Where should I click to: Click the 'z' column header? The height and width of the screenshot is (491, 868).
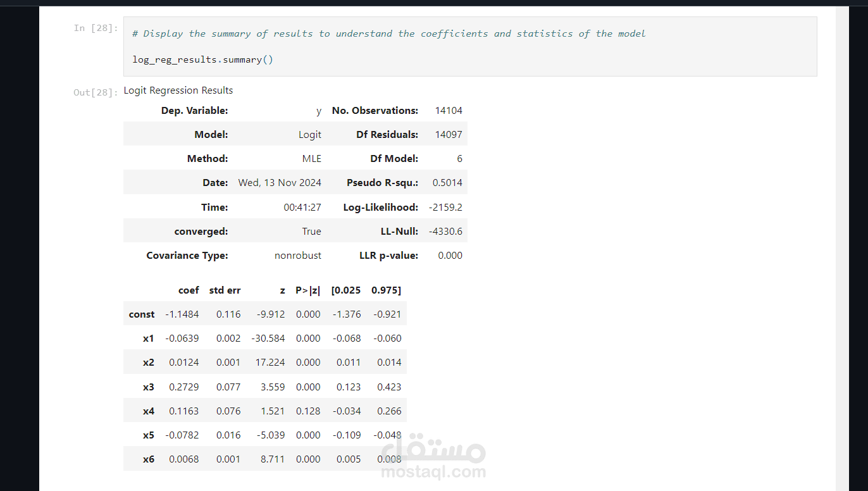pyautogui.click(x=282, y=290)
